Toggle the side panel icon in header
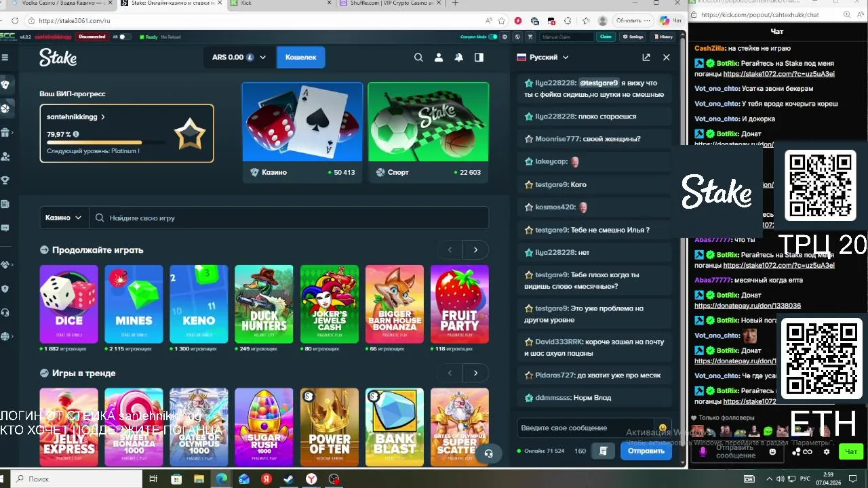 point(479,58)
